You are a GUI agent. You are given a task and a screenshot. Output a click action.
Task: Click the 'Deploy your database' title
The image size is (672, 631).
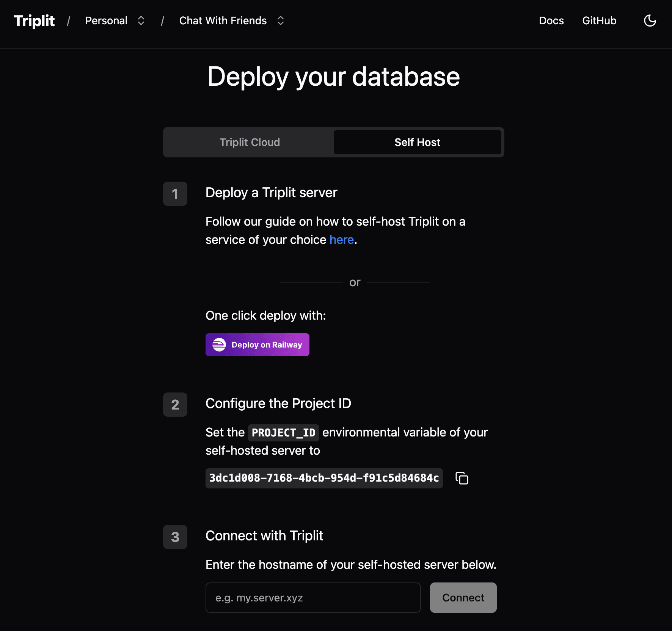334,77
